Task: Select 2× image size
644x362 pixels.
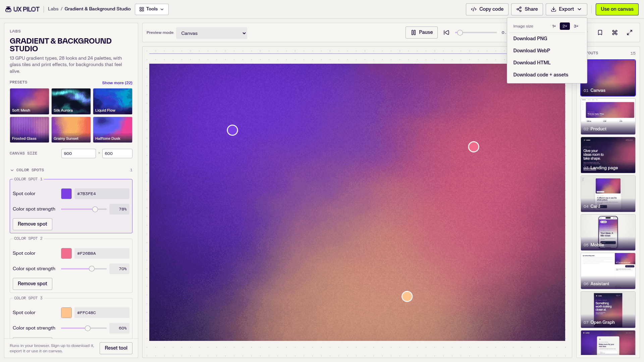Action: click(x=565, y=26)
